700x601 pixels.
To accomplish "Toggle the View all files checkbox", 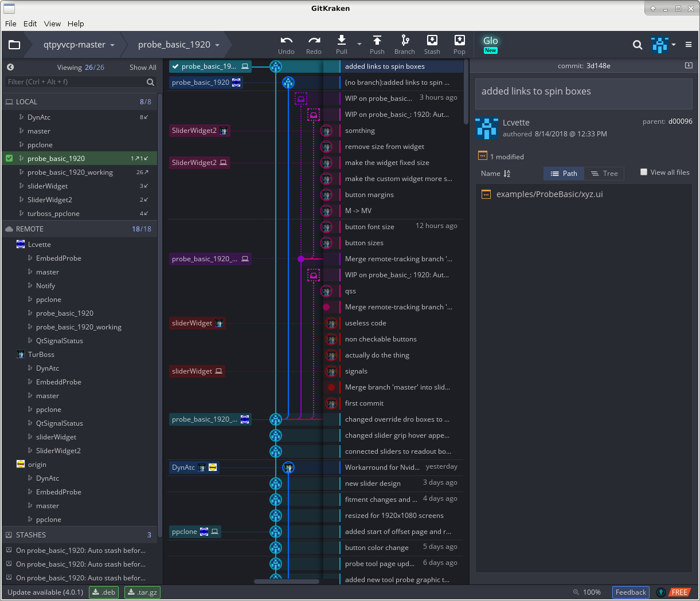I will click(x=644, y=172).
